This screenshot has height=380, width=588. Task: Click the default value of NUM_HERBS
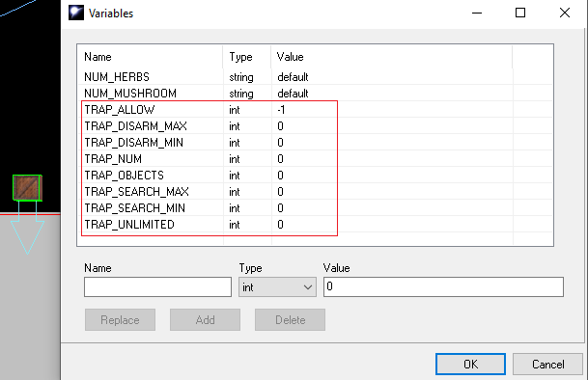coord(293,77)
